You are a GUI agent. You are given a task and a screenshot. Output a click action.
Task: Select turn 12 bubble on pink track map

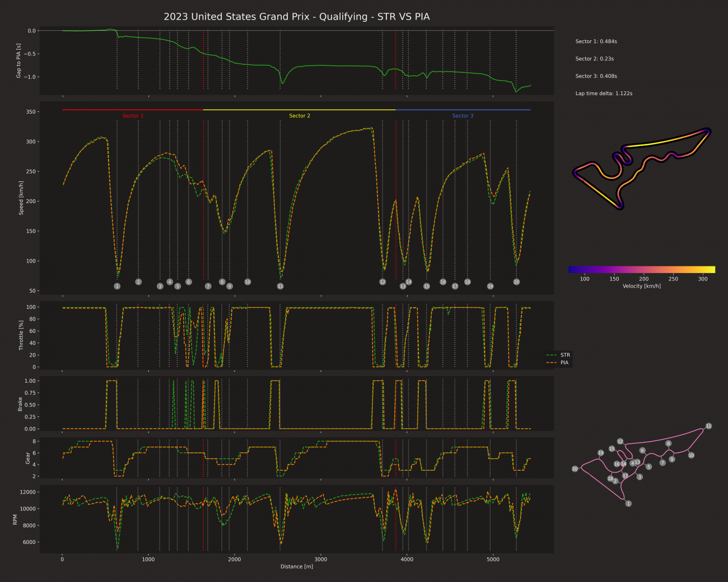pos(620,442)
